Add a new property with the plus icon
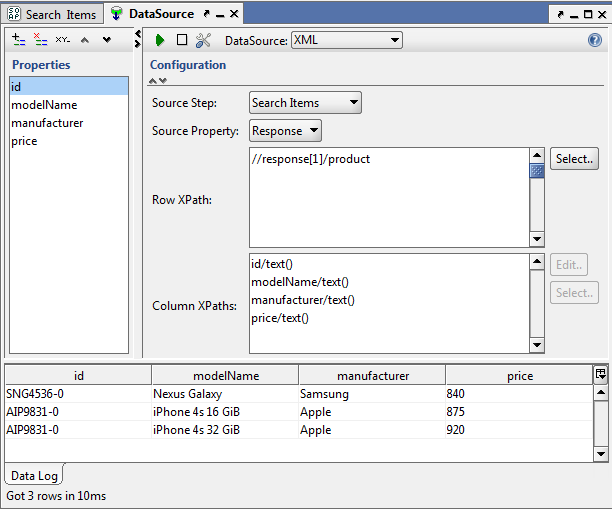 18,39
